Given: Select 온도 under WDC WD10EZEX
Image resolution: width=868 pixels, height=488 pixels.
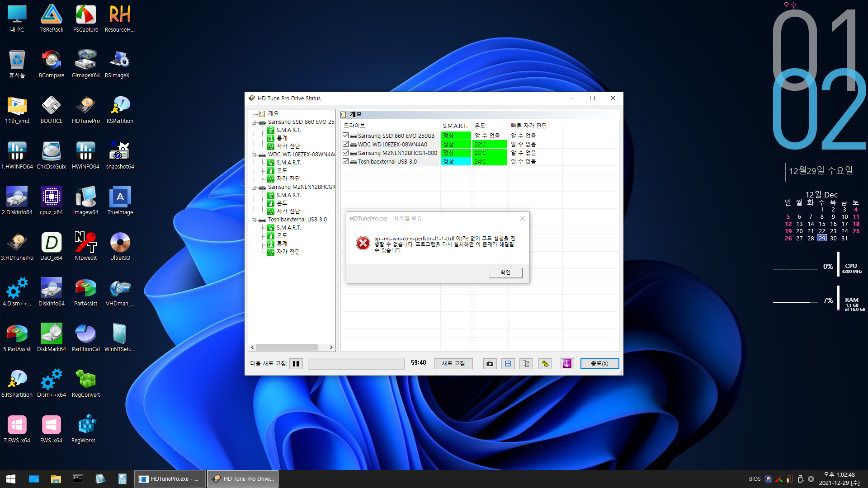Looking at the screenshot, I should pos(282,171).
